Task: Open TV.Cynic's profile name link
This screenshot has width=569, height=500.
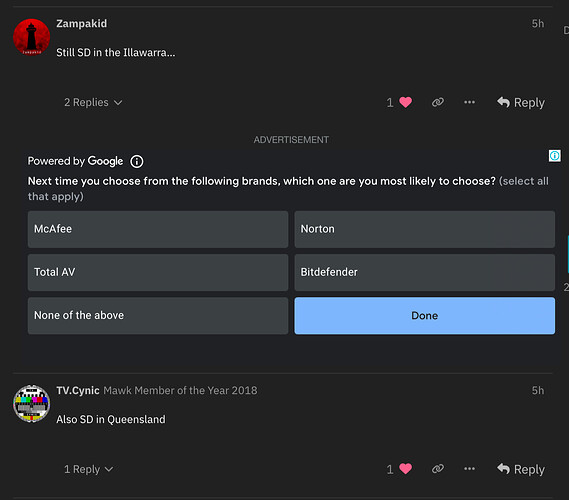Action: tap(78, 390)
